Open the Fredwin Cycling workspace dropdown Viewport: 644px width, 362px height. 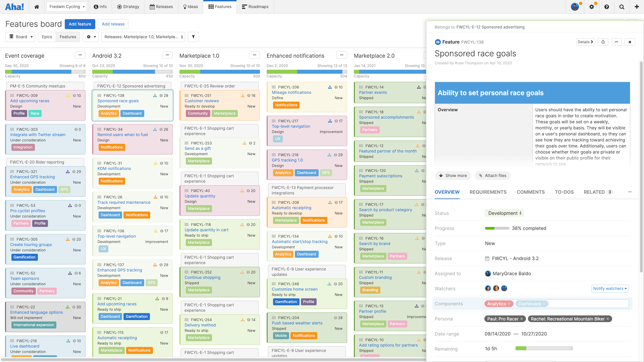(66, 7)
